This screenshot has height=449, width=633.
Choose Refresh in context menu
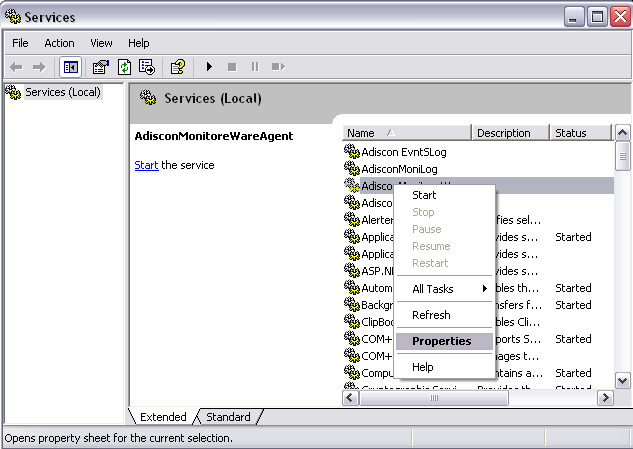coord(444,315)
